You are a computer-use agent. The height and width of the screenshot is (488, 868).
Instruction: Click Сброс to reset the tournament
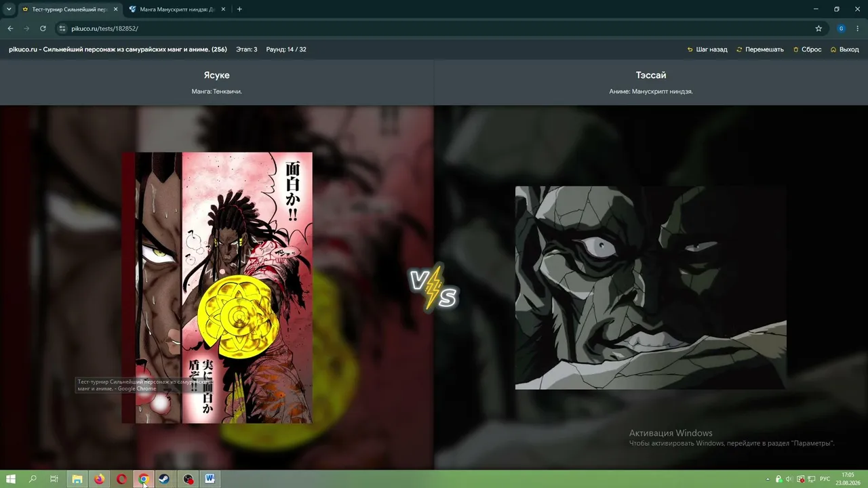[808, 49]
